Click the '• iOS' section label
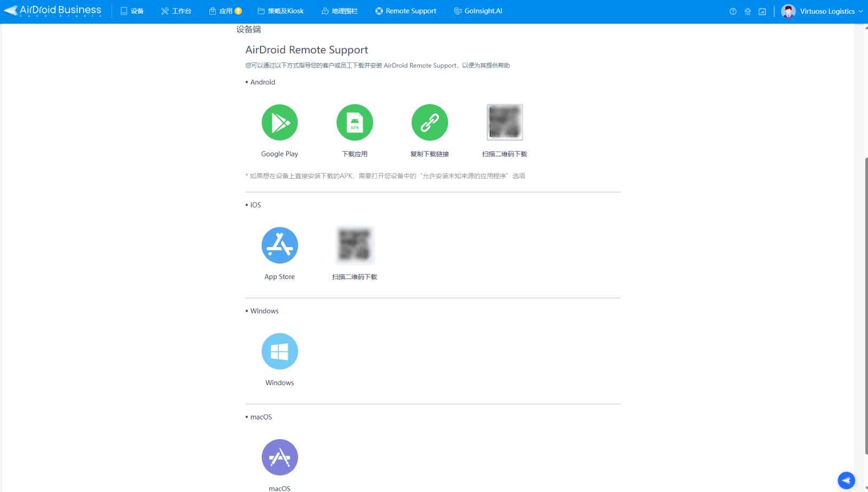Viewport: 868px width, 492px height. tap(253, 205)
